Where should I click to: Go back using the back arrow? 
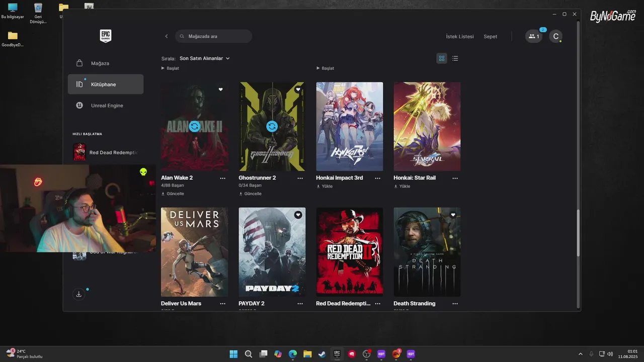(167, 36)
